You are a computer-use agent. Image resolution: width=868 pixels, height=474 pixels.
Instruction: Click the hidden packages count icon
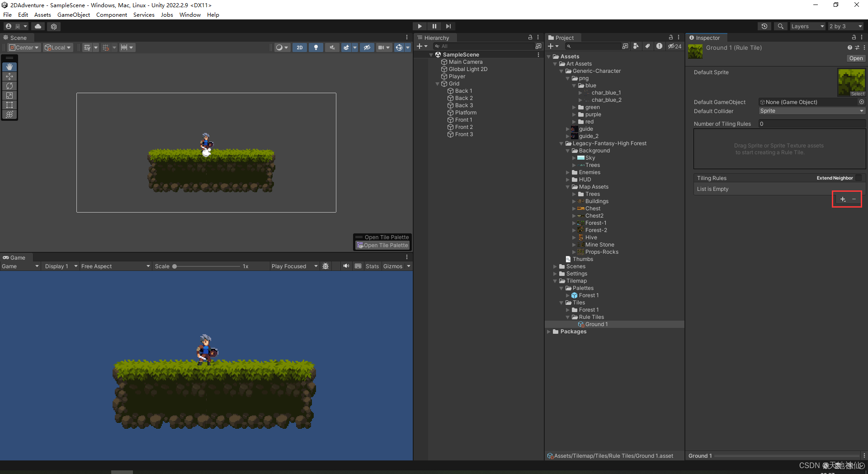(x=675, y=46)
